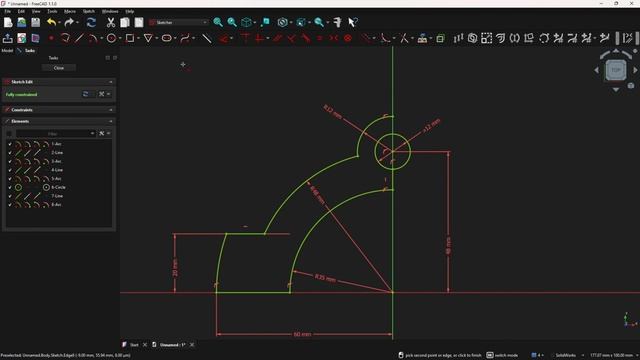Open the View menu
The height and width of the screenshot is (360, 640).
coord(36,11)
